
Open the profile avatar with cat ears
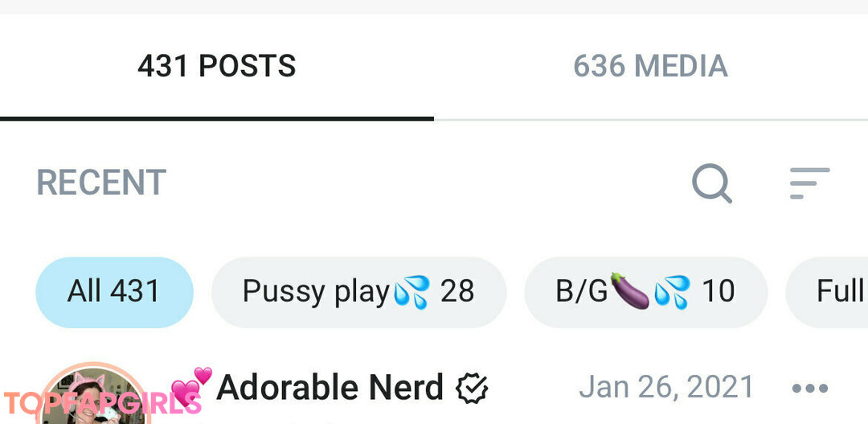pyautogui.click(x=92, y=394)
